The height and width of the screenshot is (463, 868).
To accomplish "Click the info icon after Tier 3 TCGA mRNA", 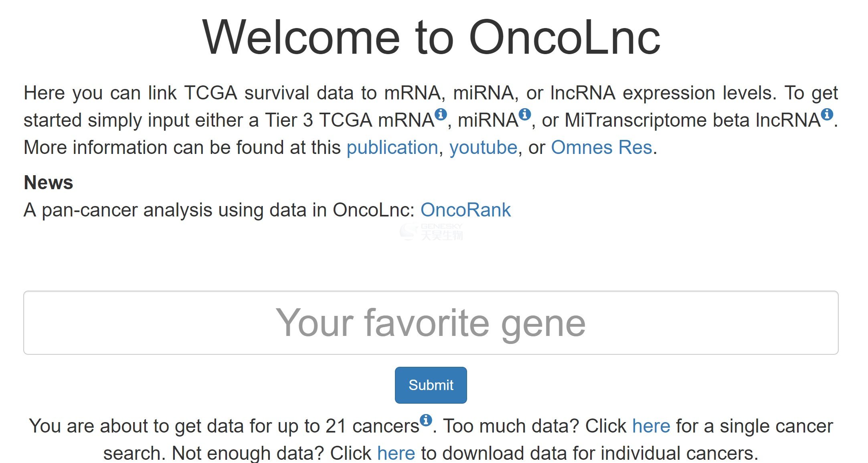I will 441,114.
